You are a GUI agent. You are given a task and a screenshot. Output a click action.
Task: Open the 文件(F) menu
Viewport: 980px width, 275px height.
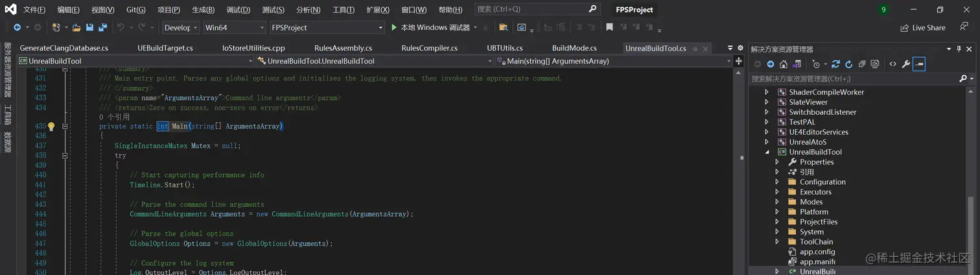[34, 10]
